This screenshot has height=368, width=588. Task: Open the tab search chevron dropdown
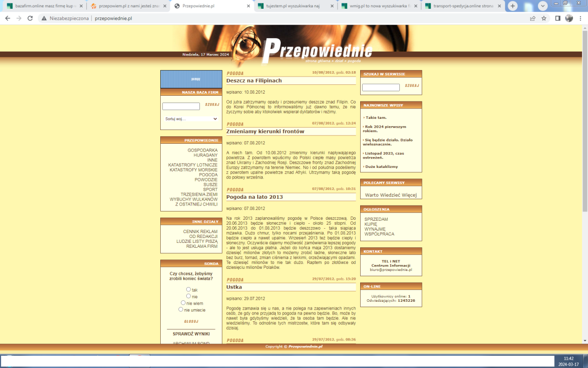coord(543,6)
